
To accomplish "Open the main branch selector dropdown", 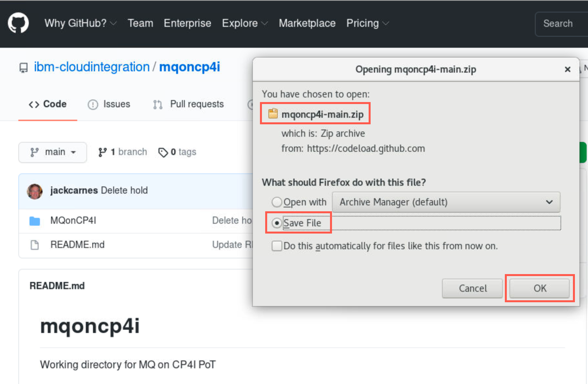I will pos(53,152).
